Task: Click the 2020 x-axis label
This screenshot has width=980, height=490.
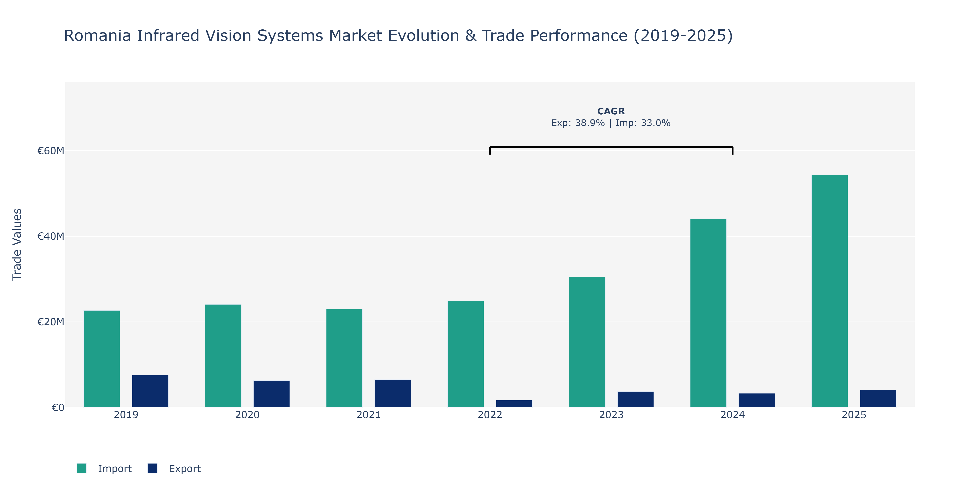Action: pos(247,415)
